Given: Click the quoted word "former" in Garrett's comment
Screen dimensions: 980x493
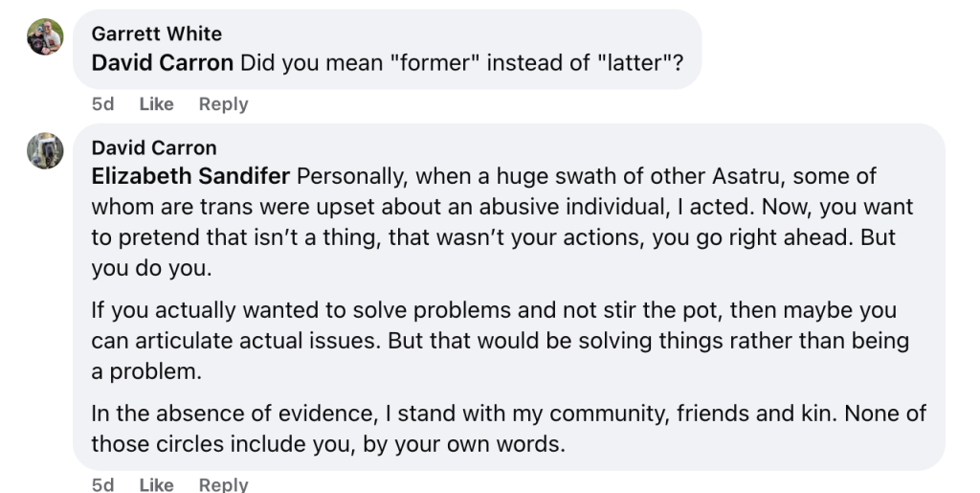Looking at the screenshot, I should point(410,63).
